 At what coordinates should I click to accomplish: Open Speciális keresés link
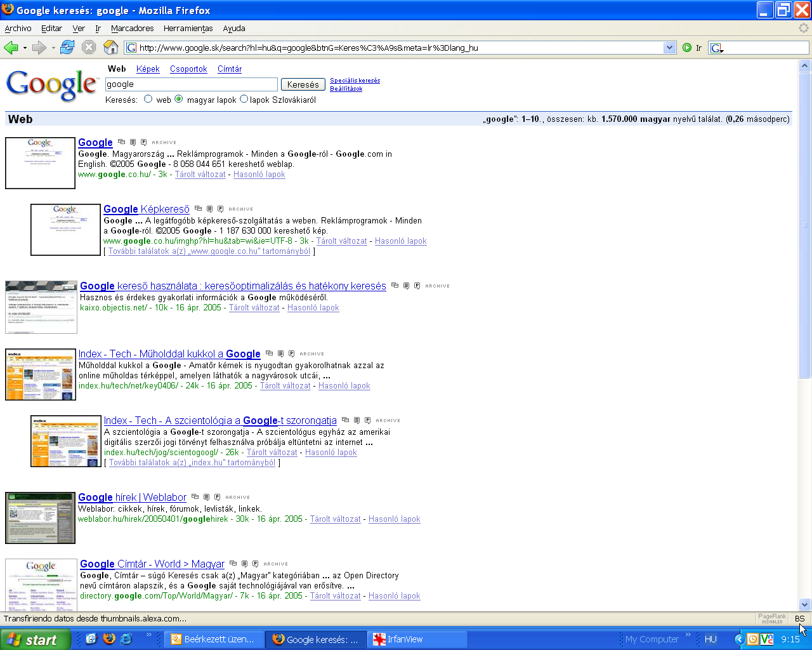click(x=355, y=81)
